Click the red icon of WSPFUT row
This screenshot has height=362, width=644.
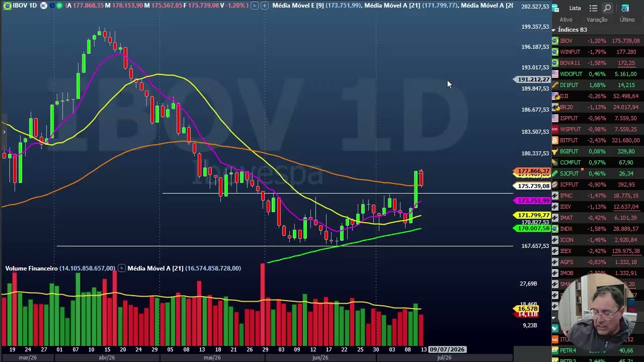pos(555,129)
